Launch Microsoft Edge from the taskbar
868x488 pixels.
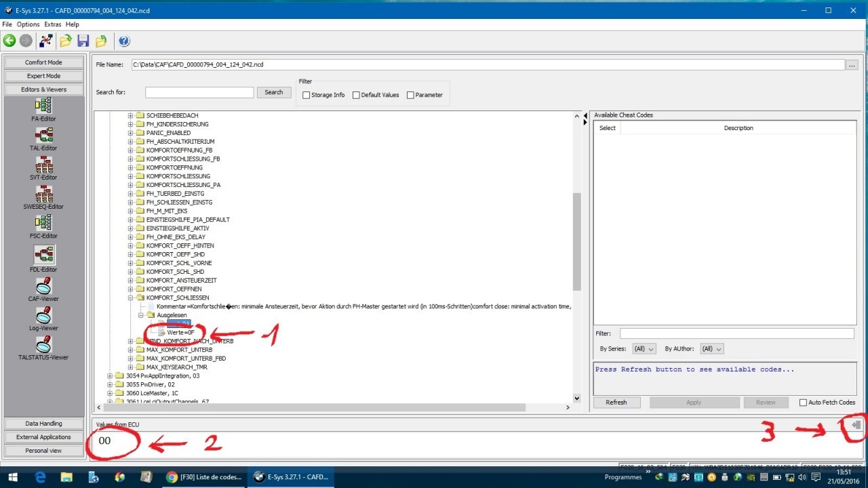pyautogui.click(x=40, y=477)
